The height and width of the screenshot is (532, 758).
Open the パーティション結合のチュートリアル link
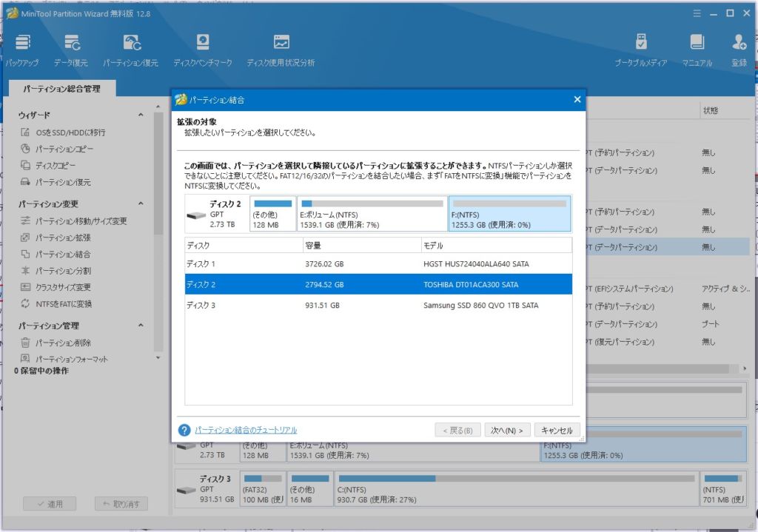246,430
